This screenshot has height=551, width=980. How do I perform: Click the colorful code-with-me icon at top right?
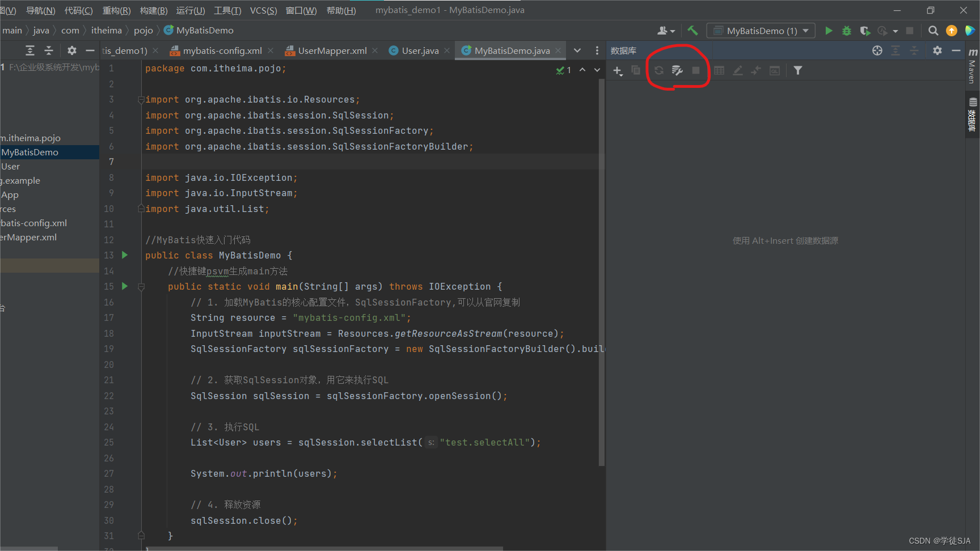coord(970,31)
